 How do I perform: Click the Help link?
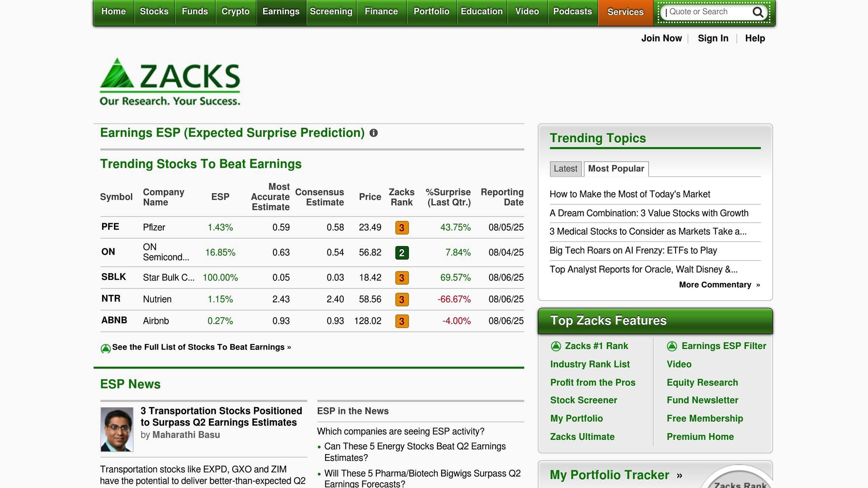(x=755, y=38)
